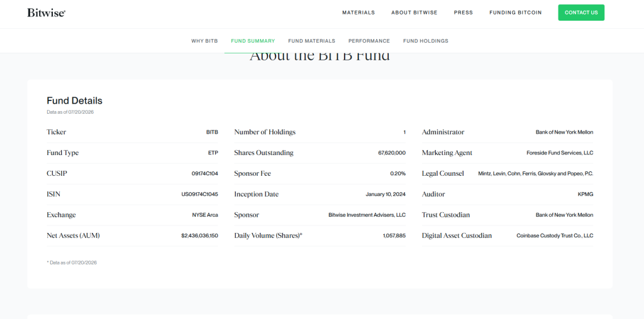This screenshot has height=319, width=644.
Task: Click Administrator value Bank of New York Mellon
Action: (564, 132)
